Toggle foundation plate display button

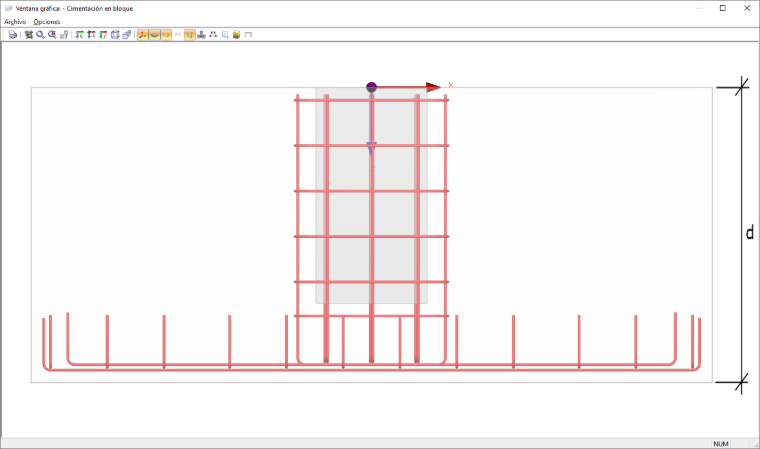pos(154,34)
